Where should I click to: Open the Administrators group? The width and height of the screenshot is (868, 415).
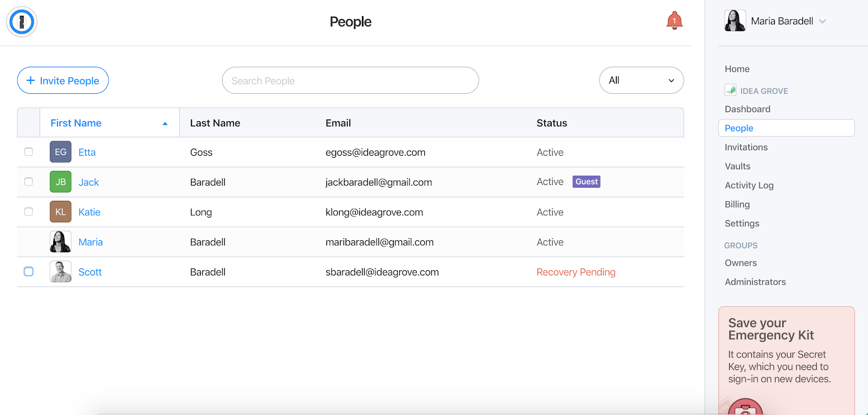[x=755, y=282]
